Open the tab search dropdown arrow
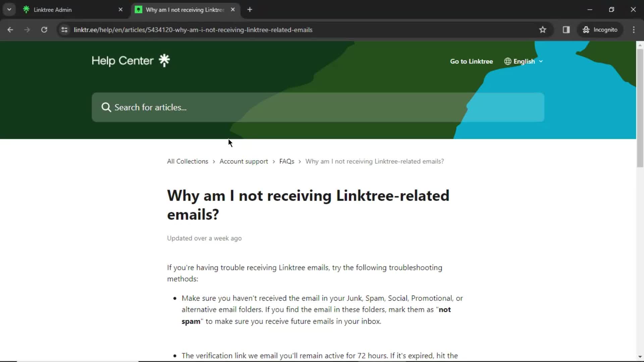 click(x=9, y=9)
